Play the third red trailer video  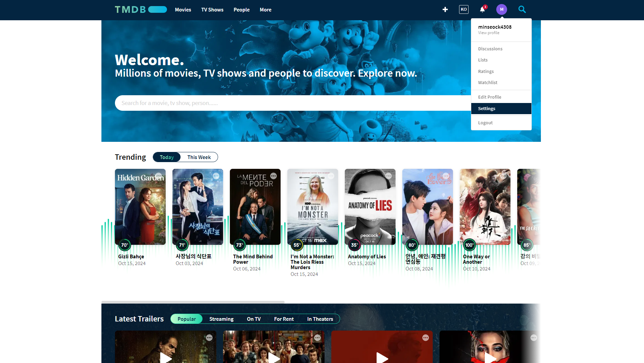point(382,358)
